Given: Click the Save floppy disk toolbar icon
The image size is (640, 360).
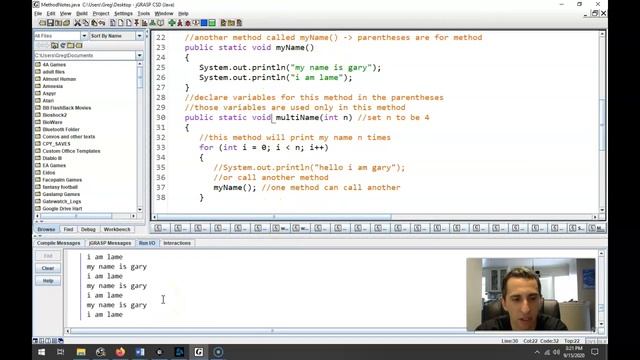Looking at the screenshot, I should click(x=50, y=23).
